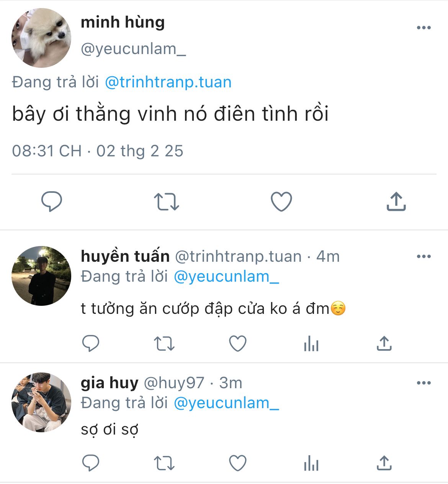Retweet gia huy's reply
Viewport: 448px width, 484px height.
(164, 463)
